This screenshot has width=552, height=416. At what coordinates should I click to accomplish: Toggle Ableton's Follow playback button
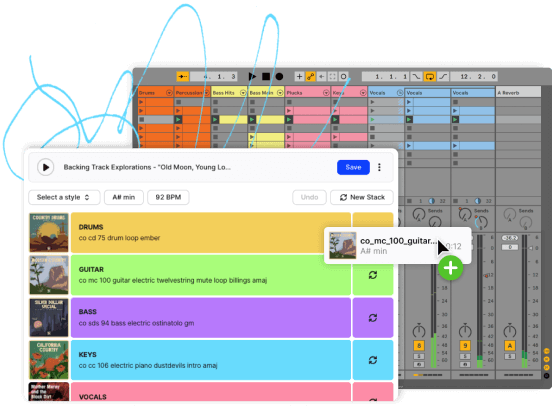click(183, 76)
